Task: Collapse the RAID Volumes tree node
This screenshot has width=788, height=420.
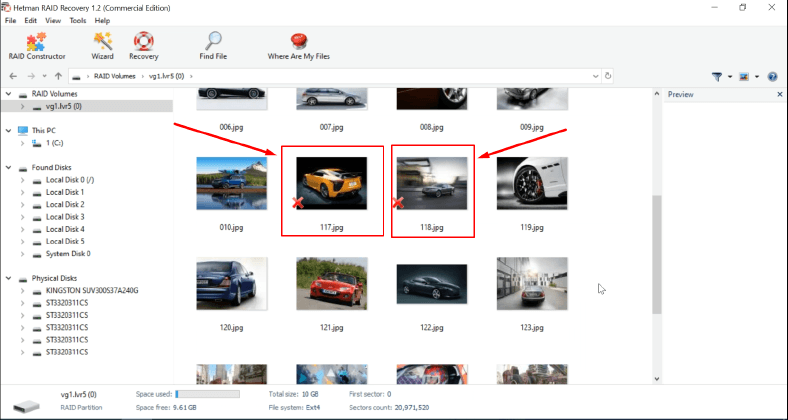Action: (x=8, y=94)
